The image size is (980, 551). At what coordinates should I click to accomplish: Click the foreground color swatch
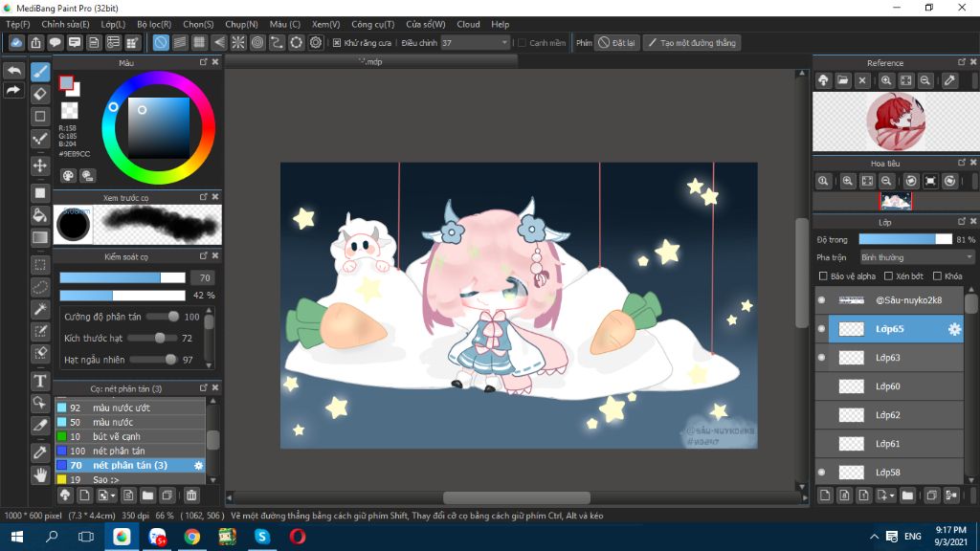tap(66, 83)
